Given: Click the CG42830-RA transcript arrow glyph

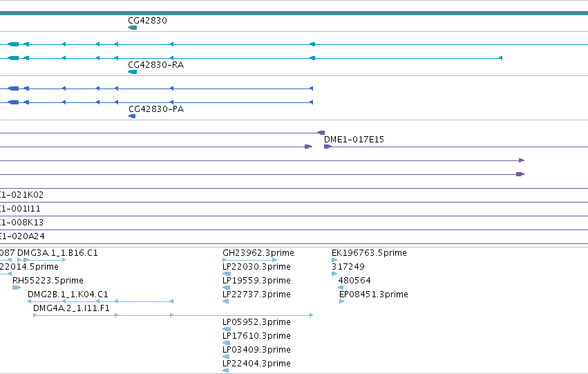Looking at the screenshot, I should pyautogui.click(x=133, y=72).
